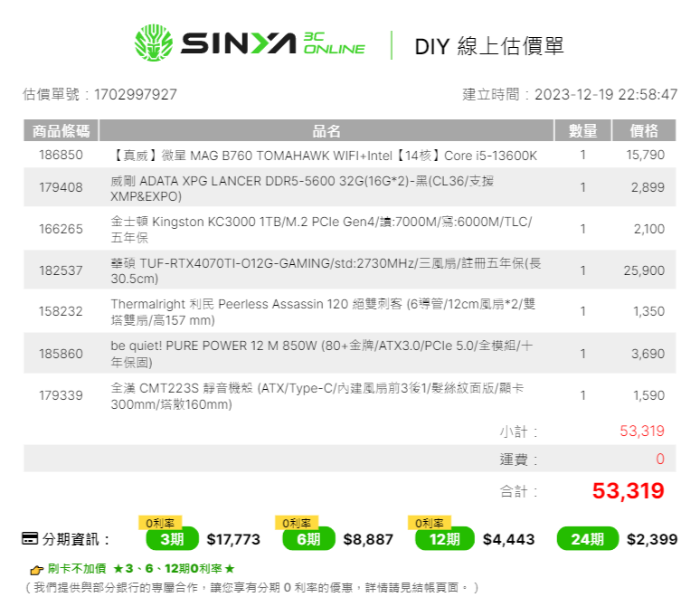Image resolution: width=700 pixels, height=616 pixels.
Task: Click the 價格 column header
Action: click(644, 131)
